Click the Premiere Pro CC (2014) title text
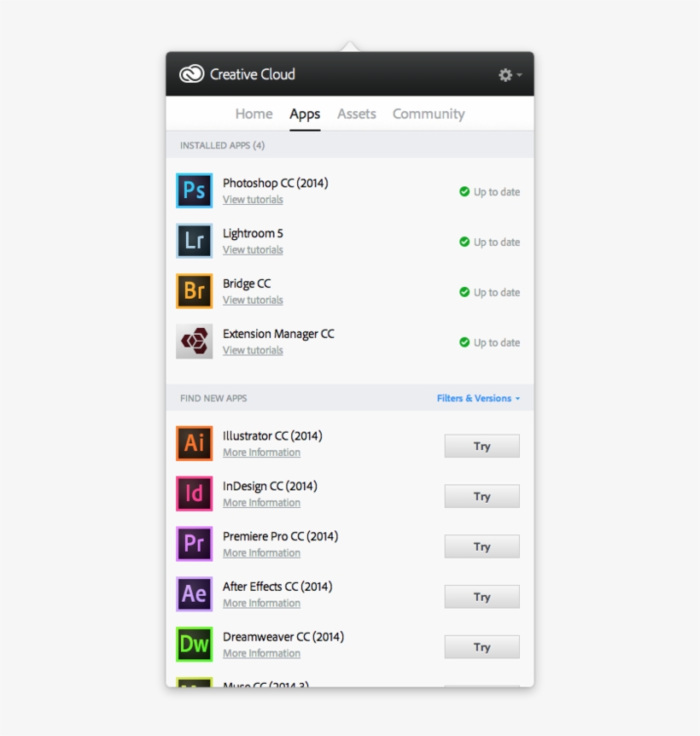The height and width of the screenshot is (736, 700). (281, 536)
